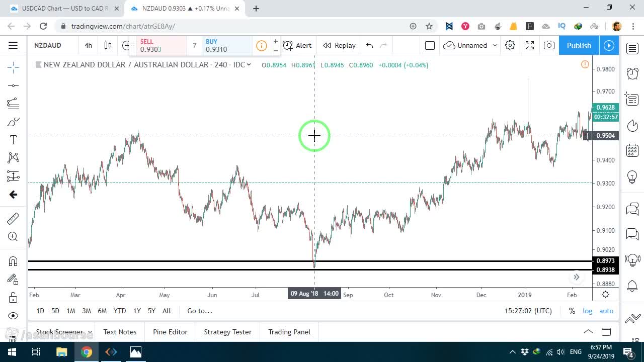Toggle percent scale mode
Image resolution: width=644 pixels, height=362 pixels.
point(572,311)
